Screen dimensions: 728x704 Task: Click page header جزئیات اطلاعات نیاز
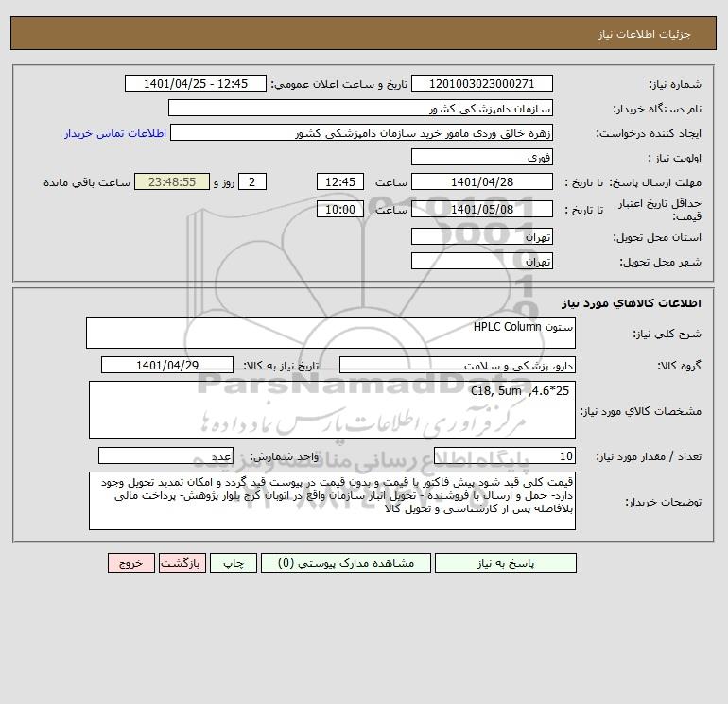[645, 34]
